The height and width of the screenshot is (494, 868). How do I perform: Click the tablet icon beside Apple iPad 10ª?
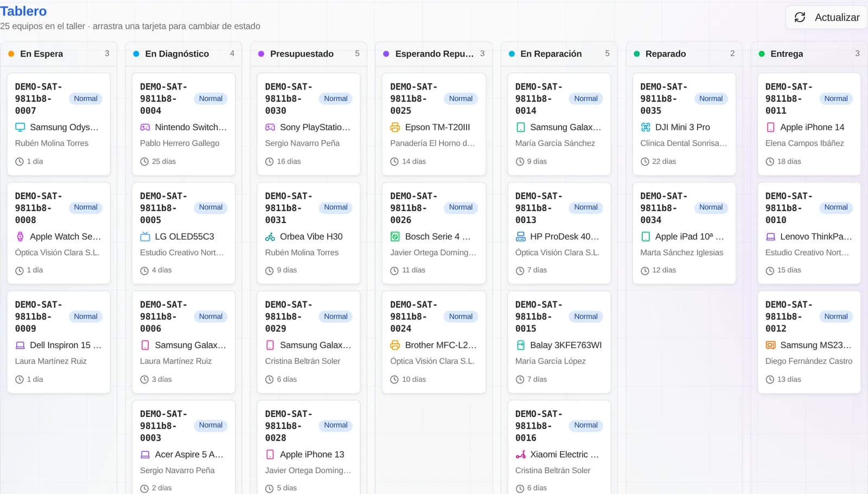[645, 237]
